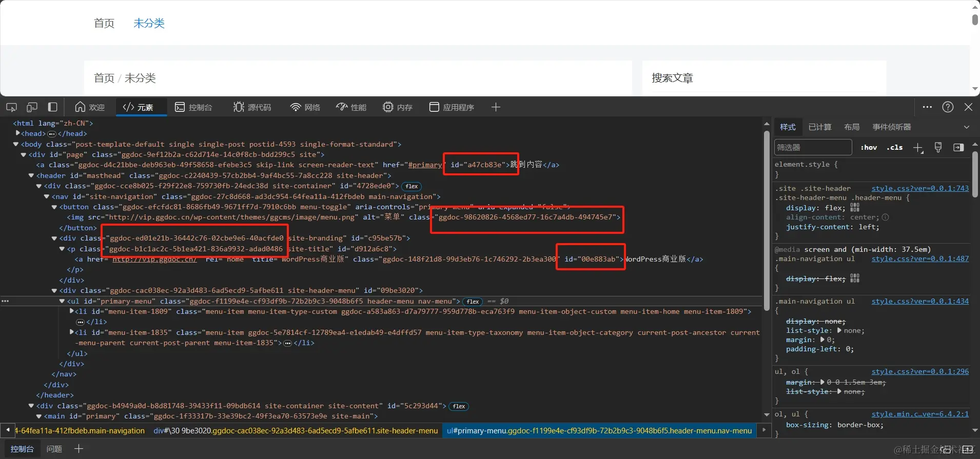Click flex badge on site-content div
The image size is (980, 459).
tap(459, 406)
